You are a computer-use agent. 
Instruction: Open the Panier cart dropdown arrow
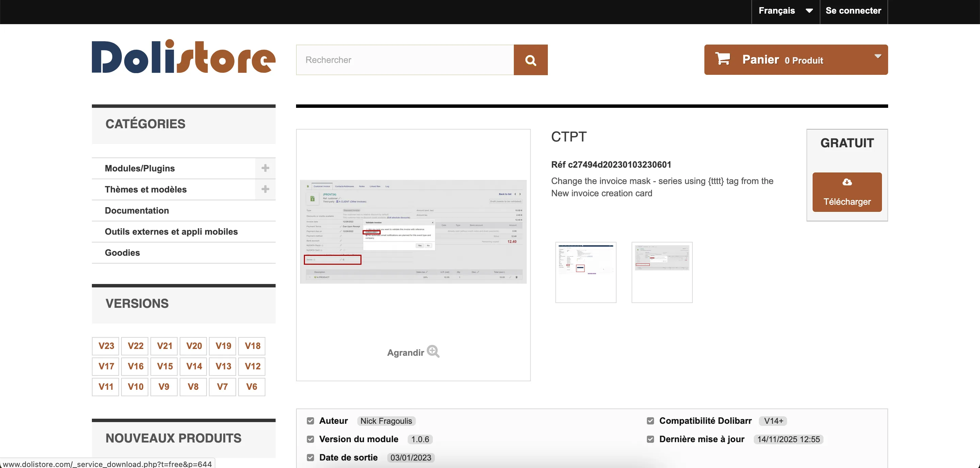pyautogui.click(x=878, y=56)
